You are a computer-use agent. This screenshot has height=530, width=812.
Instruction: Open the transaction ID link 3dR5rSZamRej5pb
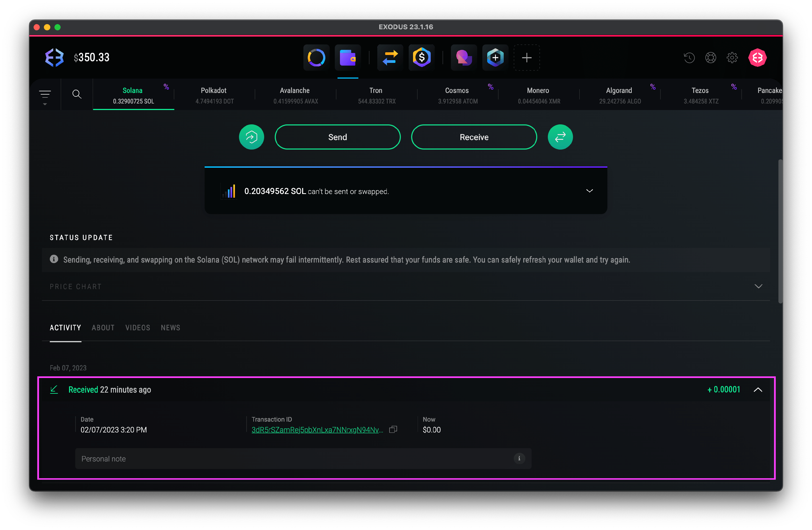coord(317,430)
